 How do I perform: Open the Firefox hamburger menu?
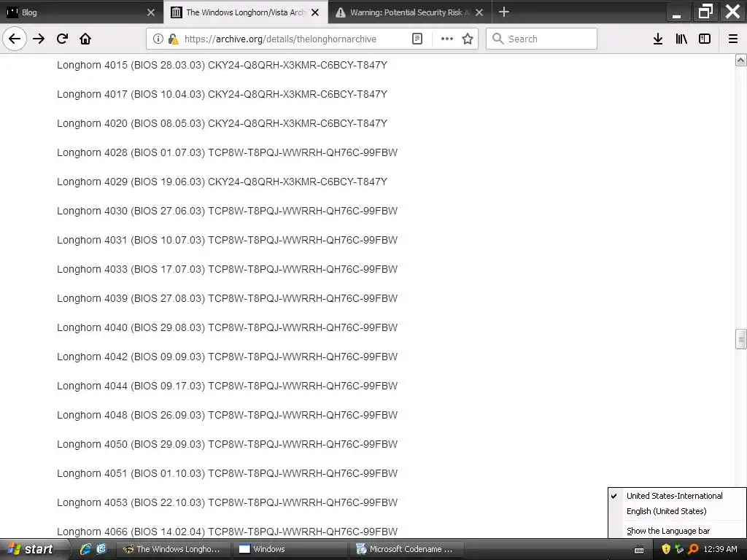(733, 39)
